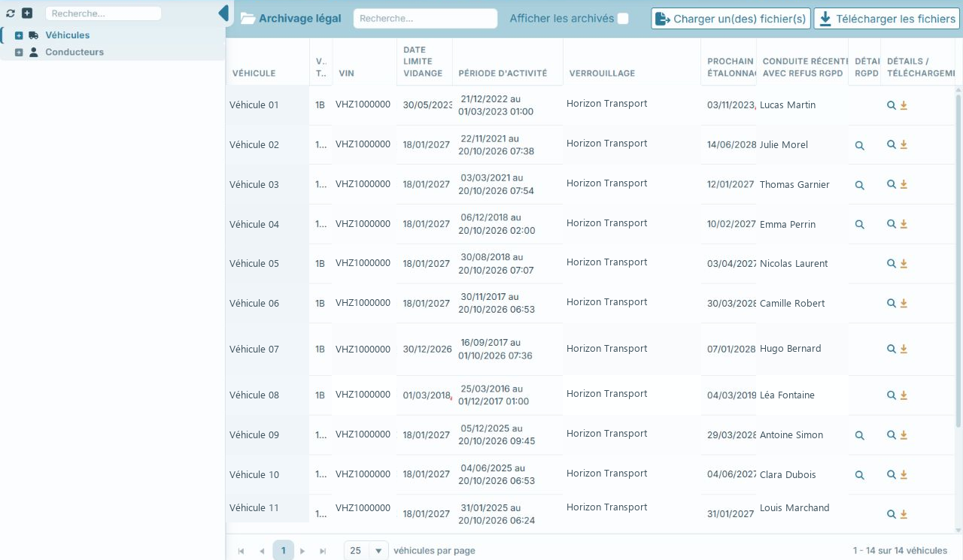The width and height of the screenshot is (963, 560).
Task: Click Charger un(des) fichier(s) button
Action: (x=731, y=19)
